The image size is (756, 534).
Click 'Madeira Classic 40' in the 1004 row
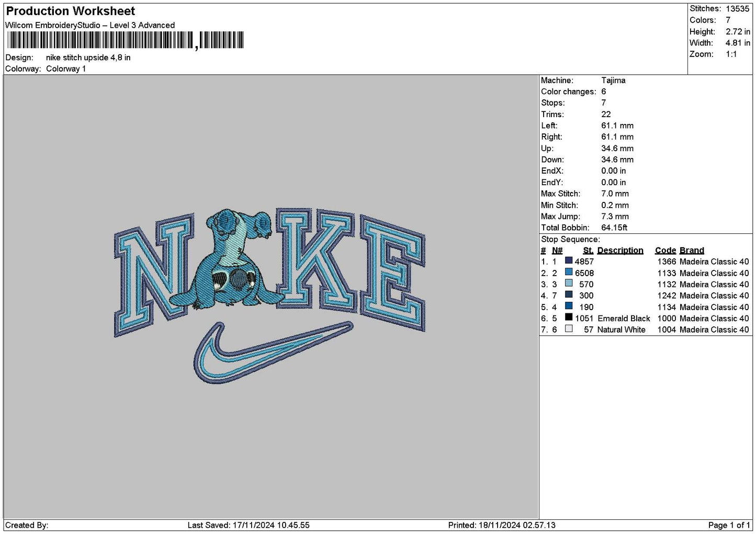coord(714,330)
